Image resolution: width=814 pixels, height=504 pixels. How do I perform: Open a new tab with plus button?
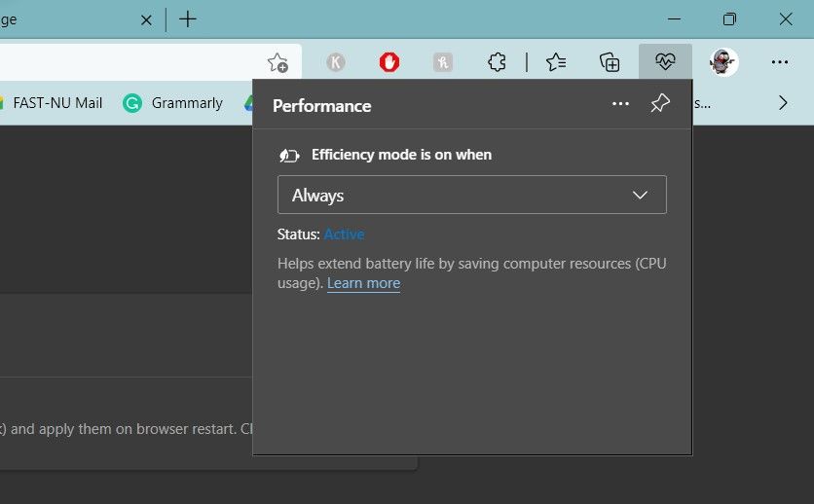[x=188, y=18]
